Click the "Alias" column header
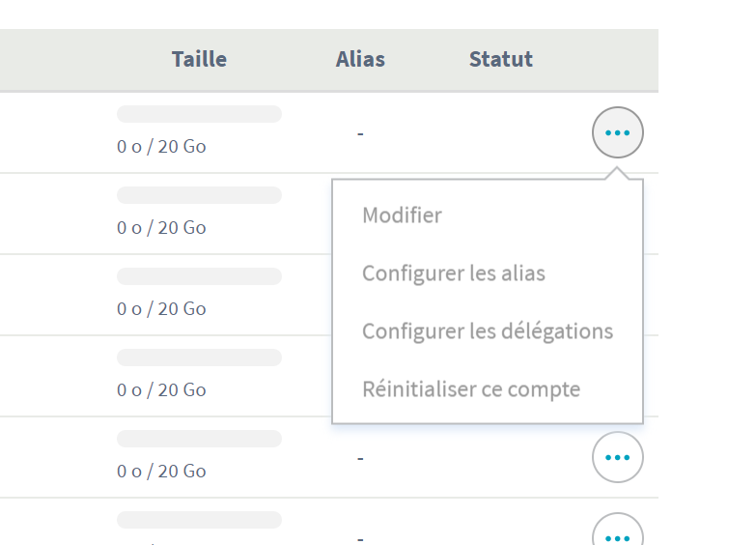 [360, 59]
